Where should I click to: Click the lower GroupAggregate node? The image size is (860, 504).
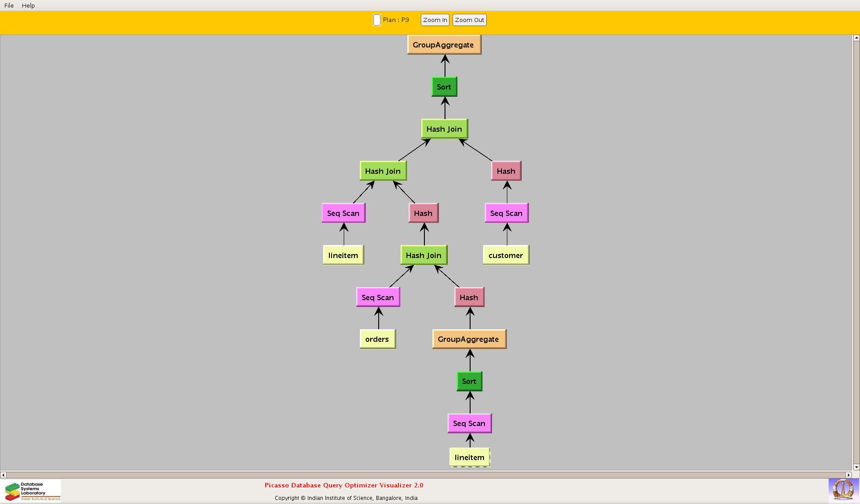[468, 339]
